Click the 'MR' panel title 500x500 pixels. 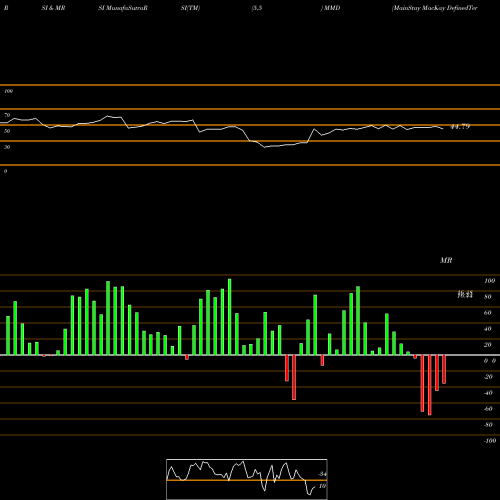[446, 260]
